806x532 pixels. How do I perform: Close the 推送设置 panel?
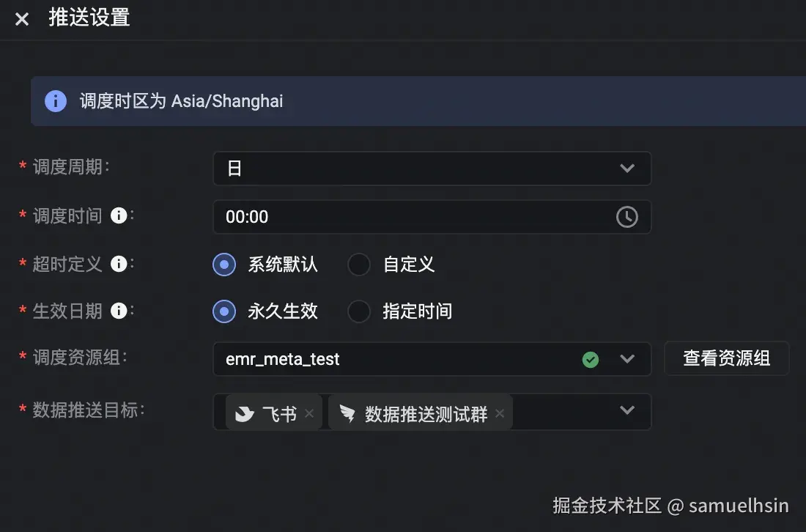tap(22, 19)
